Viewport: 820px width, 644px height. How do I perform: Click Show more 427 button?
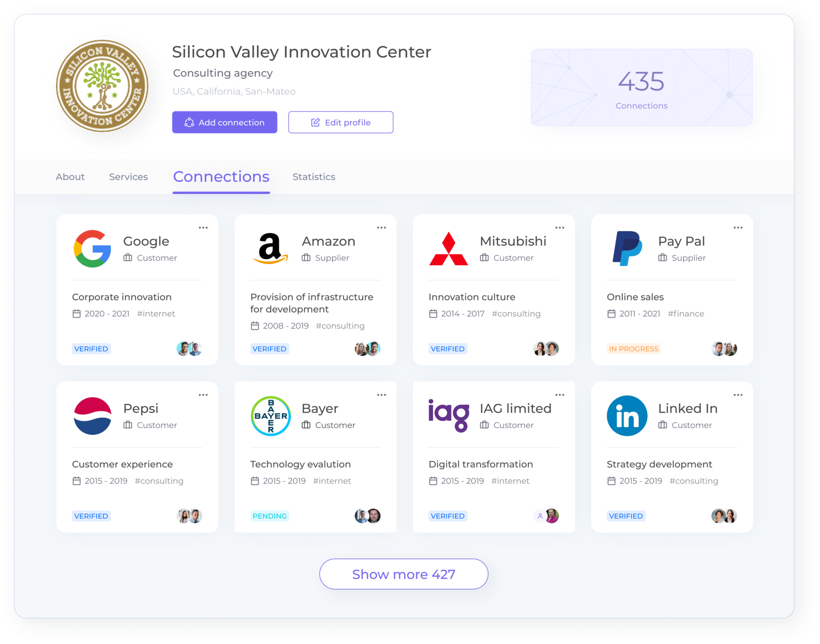click(404, 574)
